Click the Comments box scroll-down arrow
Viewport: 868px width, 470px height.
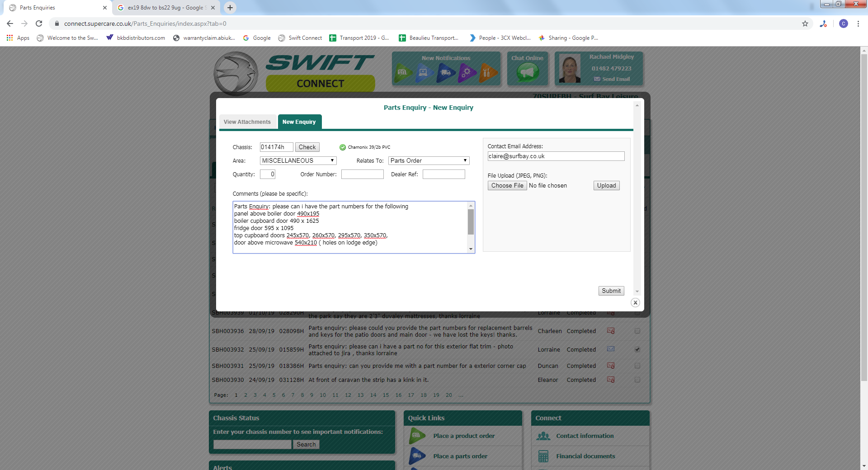click(471, 249)
